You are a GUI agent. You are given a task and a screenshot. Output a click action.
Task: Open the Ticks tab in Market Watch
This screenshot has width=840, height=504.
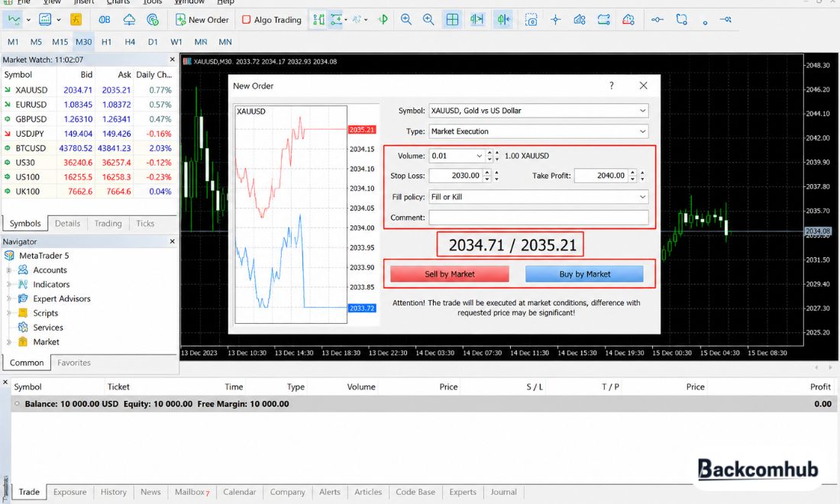pyautogui.click(x=145, y=223)
